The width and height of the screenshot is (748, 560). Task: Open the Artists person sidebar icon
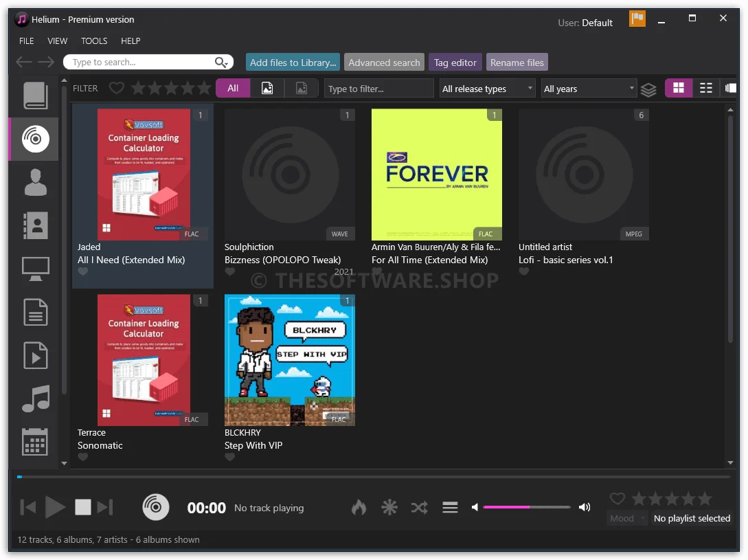35,182
